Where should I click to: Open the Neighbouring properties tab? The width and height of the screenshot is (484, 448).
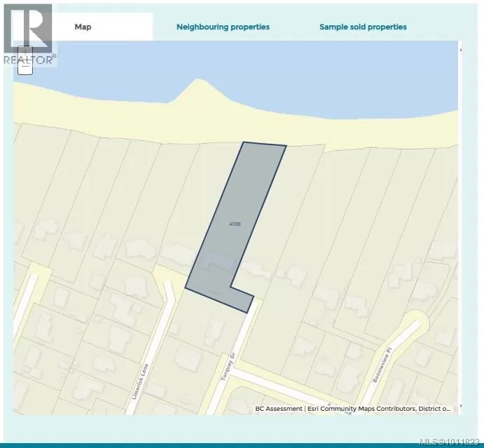click(223, 27)
